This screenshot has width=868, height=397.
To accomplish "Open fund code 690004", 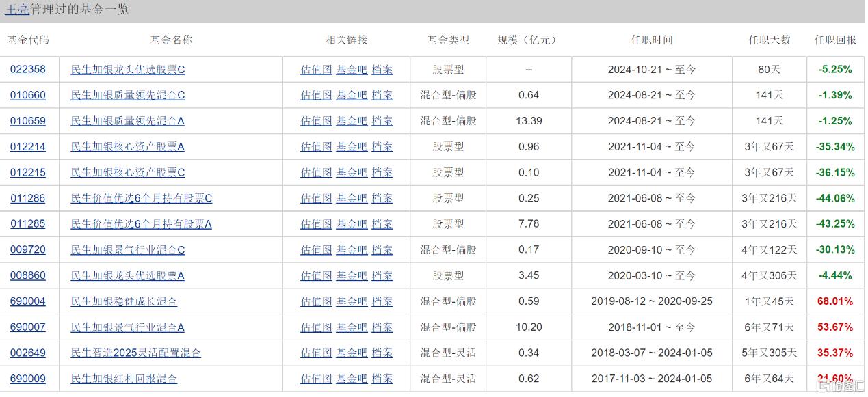I will click(28, 301).
